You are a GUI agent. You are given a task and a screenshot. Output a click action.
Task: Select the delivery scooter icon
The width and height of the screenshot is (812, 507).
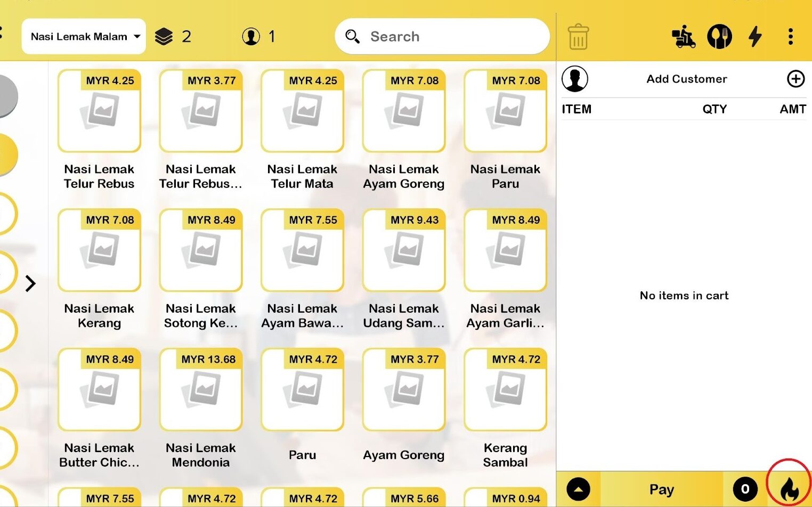point(683,37)
